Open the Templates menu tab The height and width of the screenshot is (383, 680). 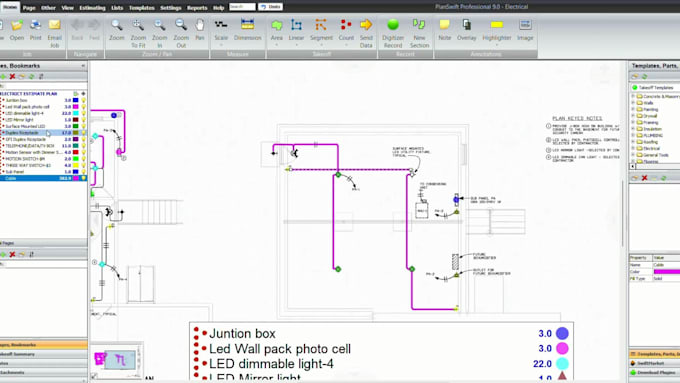pyautogui.click(x=141, y=8)
